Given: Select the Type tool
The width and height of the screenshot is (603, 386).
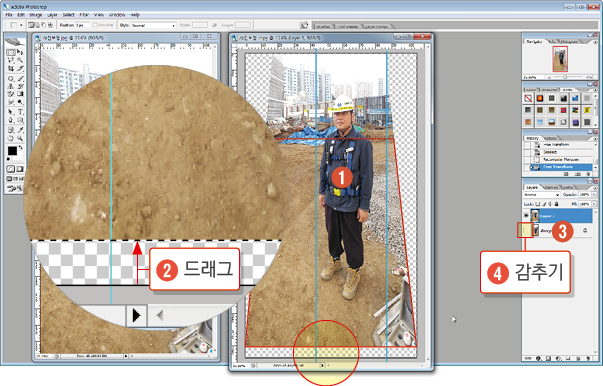Looking at the screenshot, I should 20,112.
